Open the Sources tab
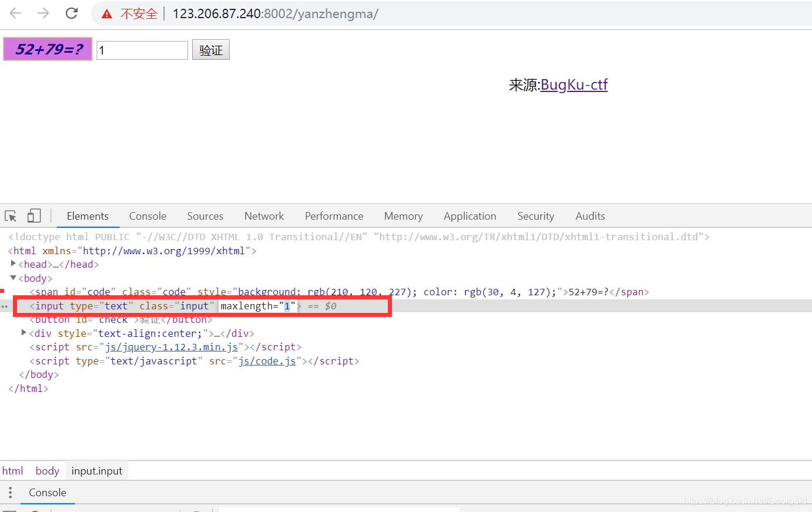Image resolution: width=812 pixels, height=512 pixels. click(x=205, y=216)
